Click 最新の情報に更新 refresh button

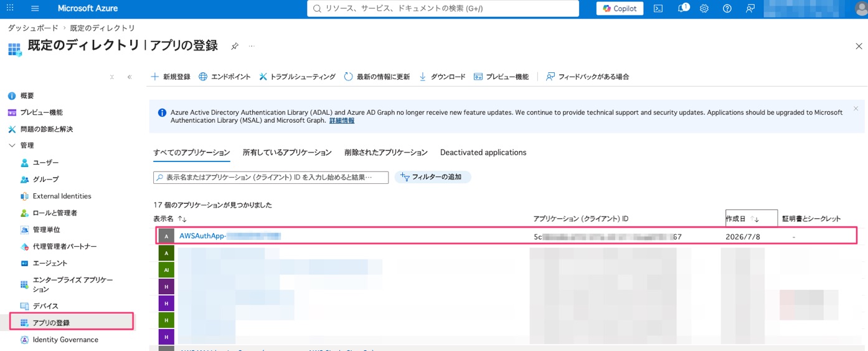tap(377, 77)
